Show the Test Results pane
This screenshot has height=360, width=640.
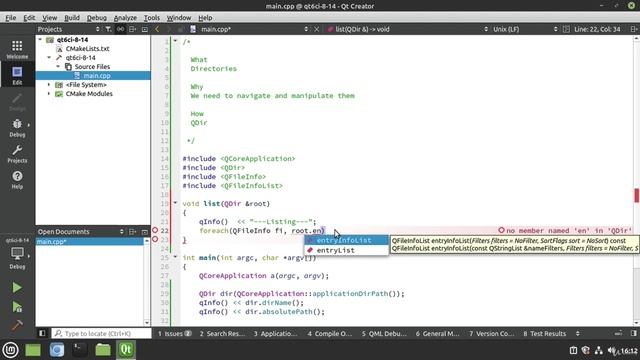tap(545, 333)
